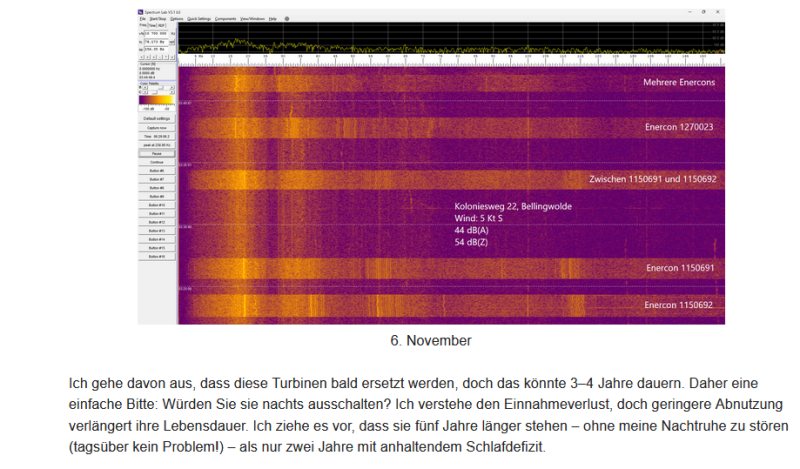Image resolution: width=800 pixels, height=469 pixels.
Task: Click the Capture now button
Action: [x=157, y=128]
